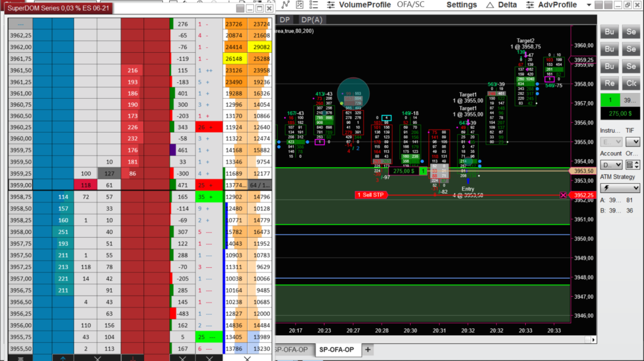Add a new chart tab with plus icon
This screenshot has height=361, width=644.
[x=367, y=350]
